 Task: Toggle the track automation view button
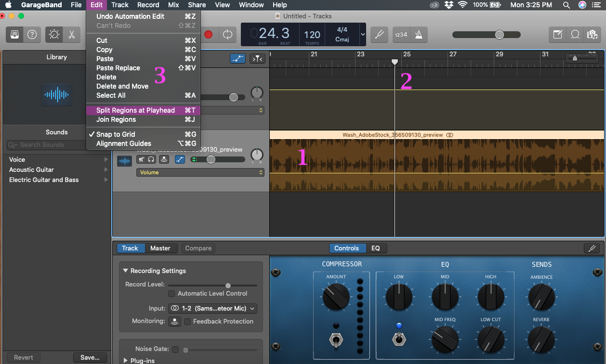tap(238, 59)
